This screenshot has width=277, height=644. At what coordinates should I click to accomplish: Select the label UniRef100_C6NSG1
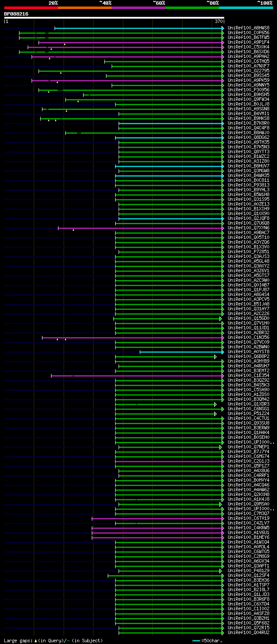[248, 409]
